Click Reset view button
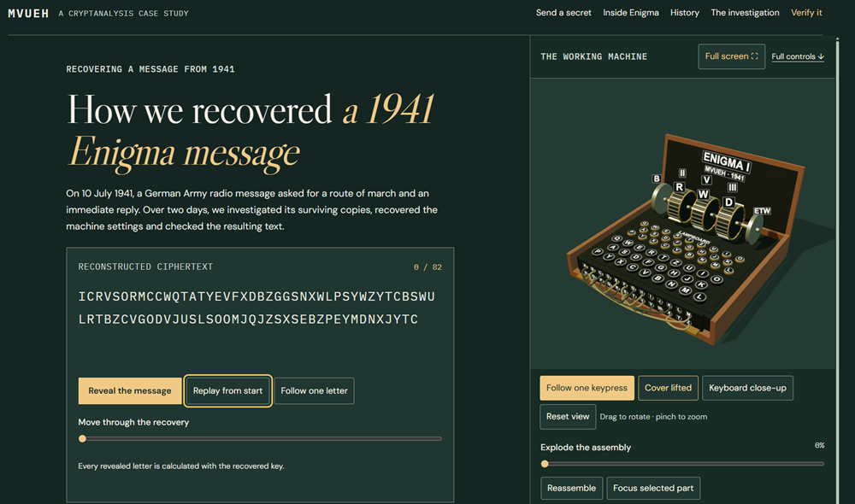 point(568,416)
